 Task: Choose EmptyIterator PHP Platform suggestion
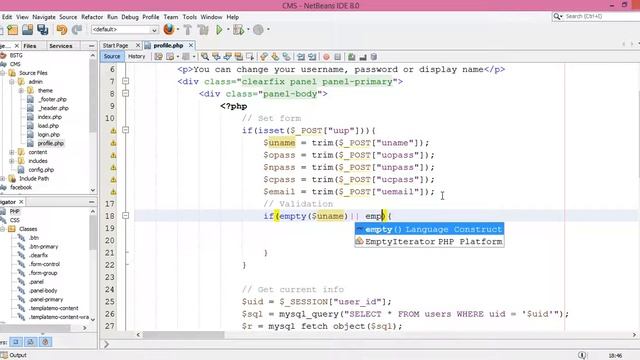click(x=429, y=242)
